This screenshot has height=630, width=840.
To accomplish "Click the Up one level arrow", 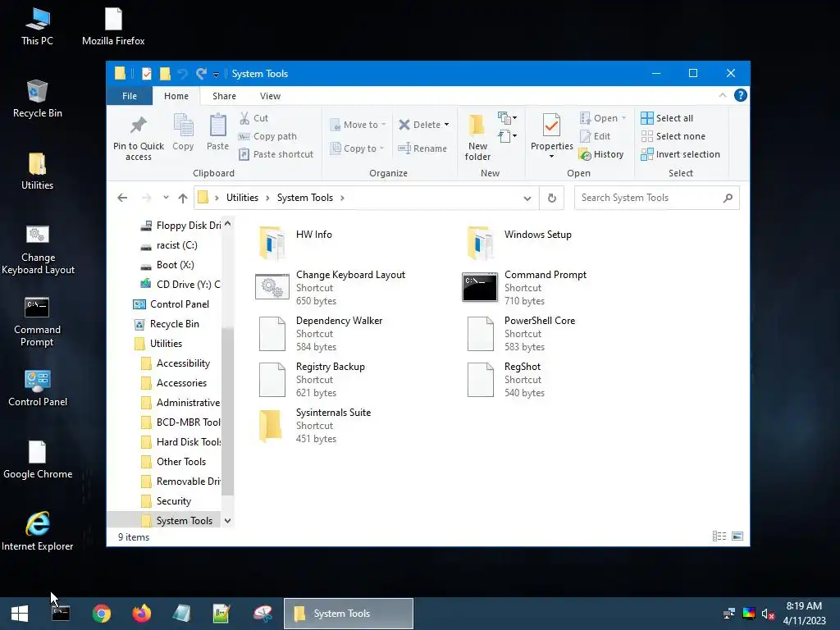I will [183, 198].
